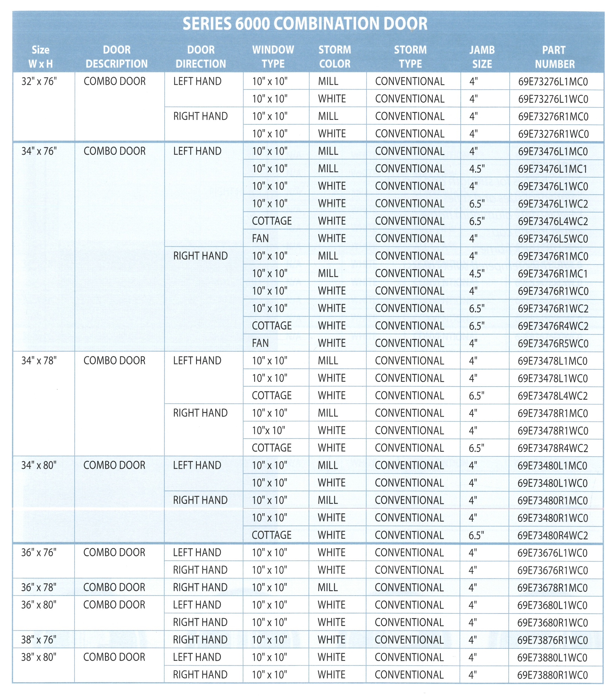This screenshot has height=700, width=613.
Task: Select part number 69E73876R1WC0
Action: click(553, 640)
